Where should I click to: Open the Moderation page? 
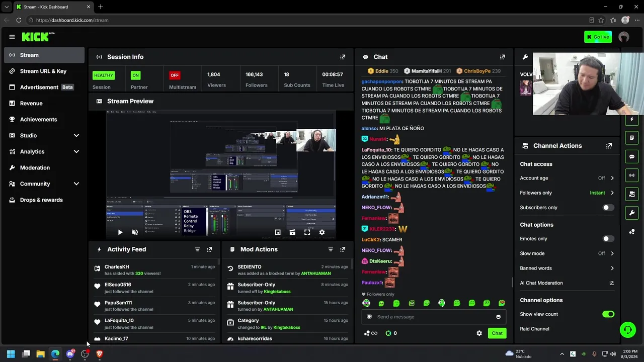click(x=44, y=167)
